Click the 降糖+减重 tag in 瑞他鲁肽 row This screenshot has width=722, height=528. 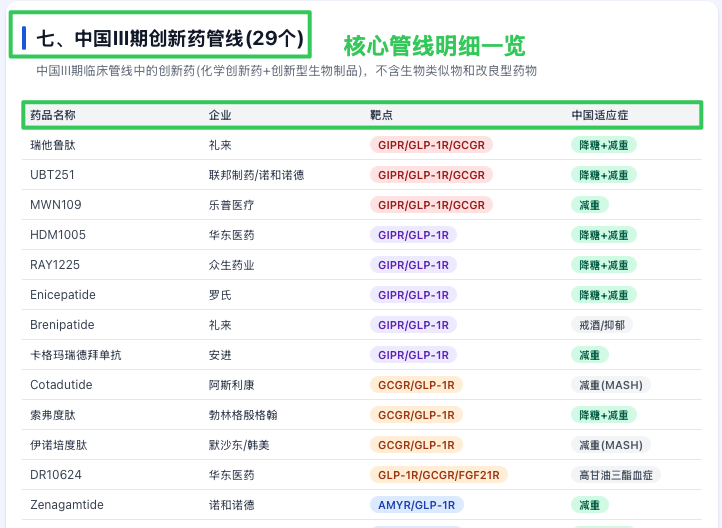pos(604,145)
